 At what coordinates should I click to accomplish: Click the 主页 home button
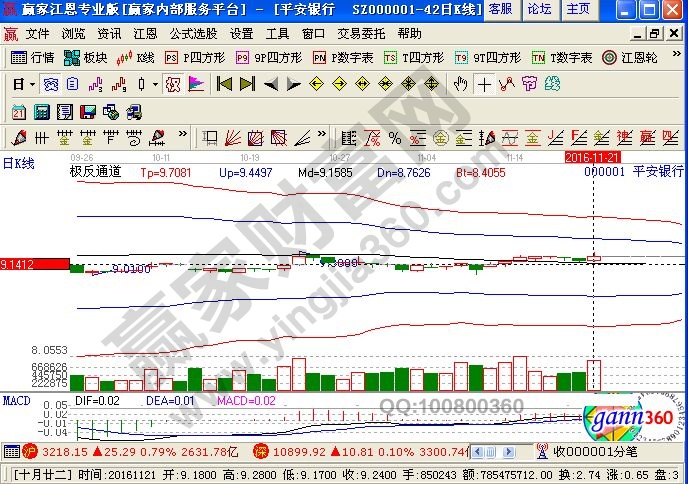[x=577, y=9]
